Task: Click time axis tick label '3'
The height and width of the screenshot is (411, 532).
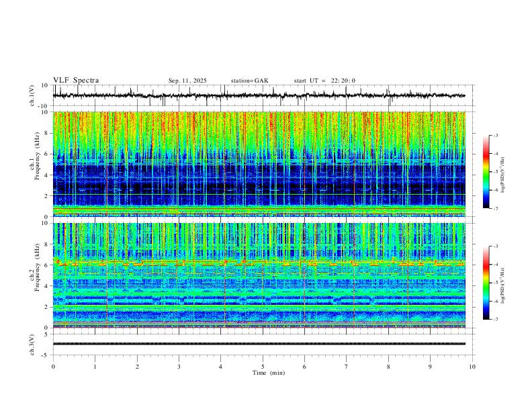Action: [179, 367]
